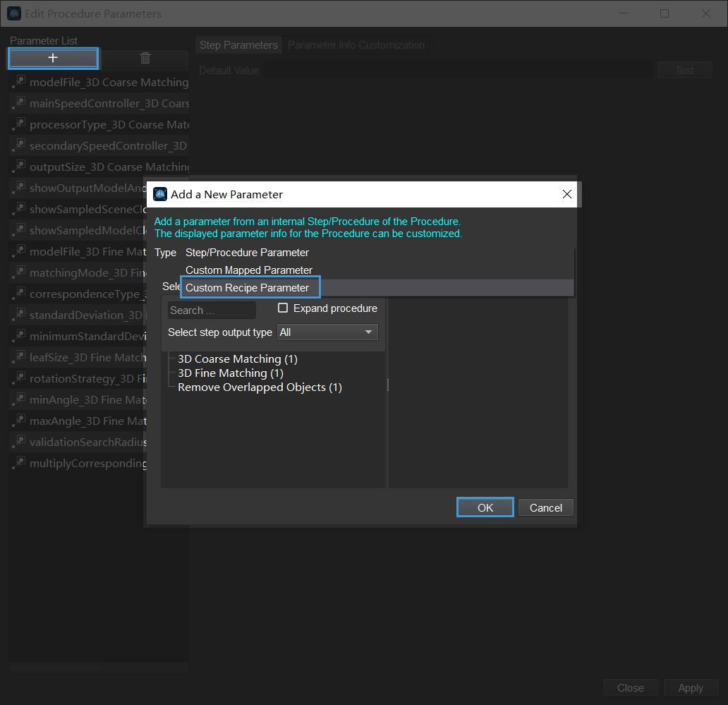Viewport: 728px width, 705px height.
Task: Choose Custom Recipe Parameter type option
Action: (x=248, y=288)
